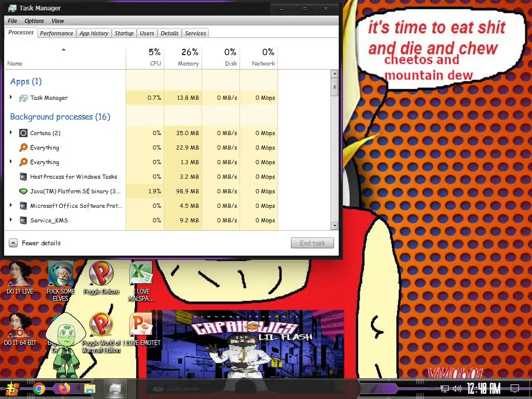Screen dimensions: 532x399
Task: Expand the Everything row using 1.3 MB
Action: [x=11, y=162]
